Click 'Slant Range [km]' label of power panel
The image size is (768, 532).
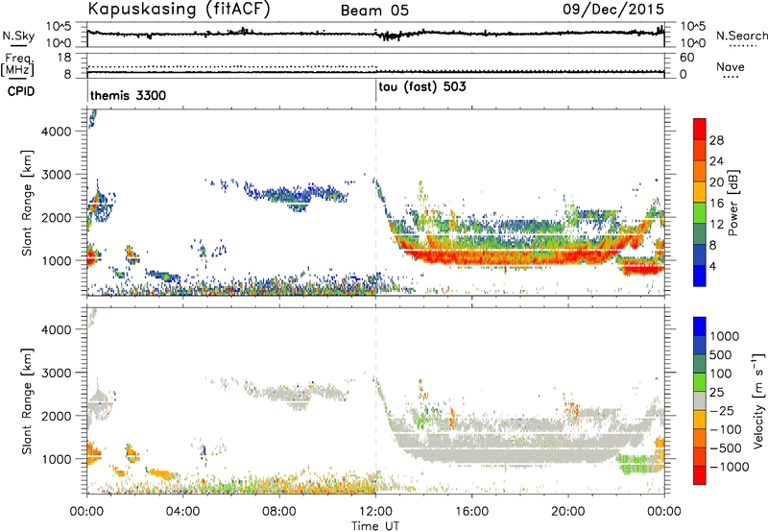click(x=27, y=203)
